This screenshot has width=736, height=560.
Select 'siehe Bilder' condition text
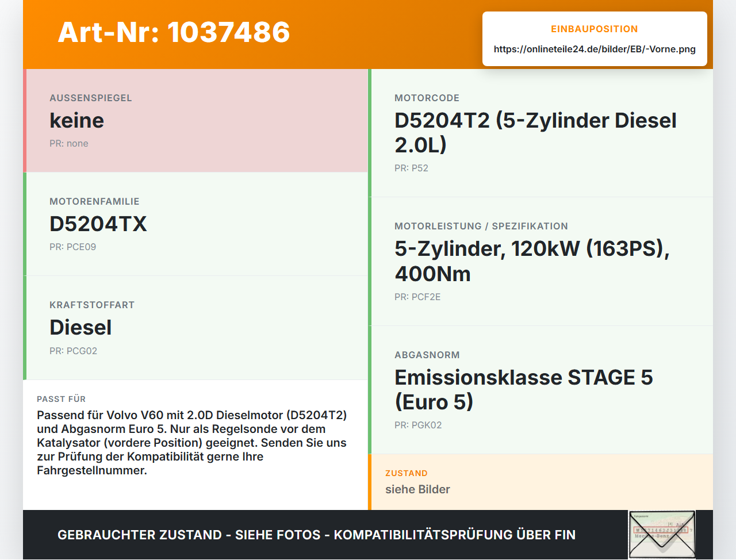click(417, 490)
